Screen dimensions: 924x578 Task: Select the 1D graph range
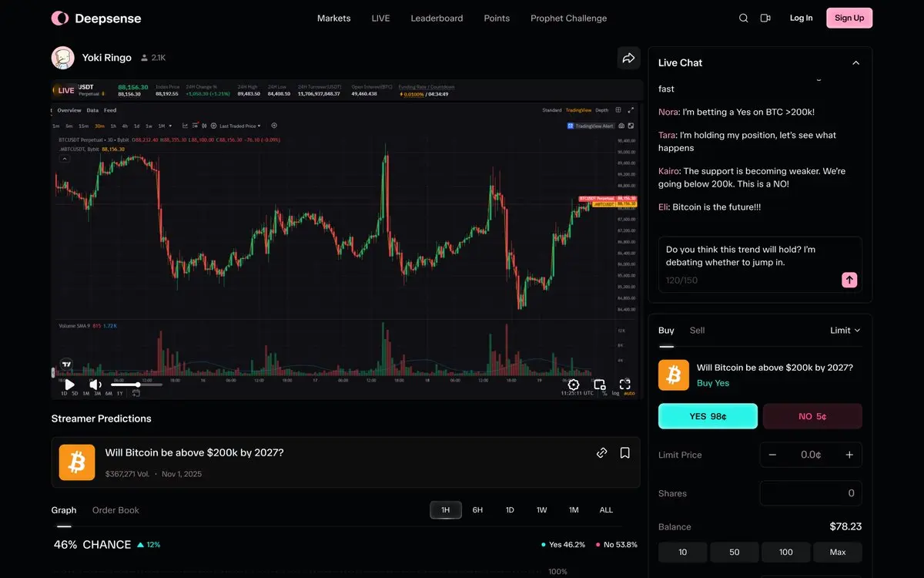pos(510,510)
